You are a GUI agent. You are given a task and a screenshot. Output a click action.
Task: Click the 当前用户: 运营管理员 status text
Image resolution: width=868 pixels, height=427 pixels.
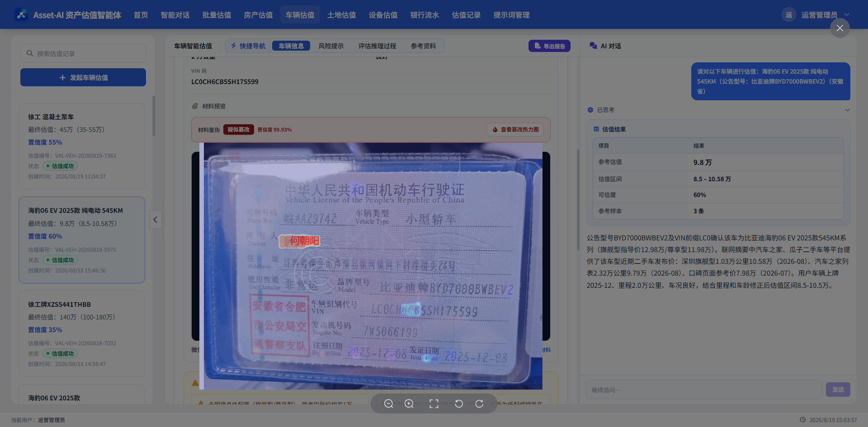click(x=38, y=420)
